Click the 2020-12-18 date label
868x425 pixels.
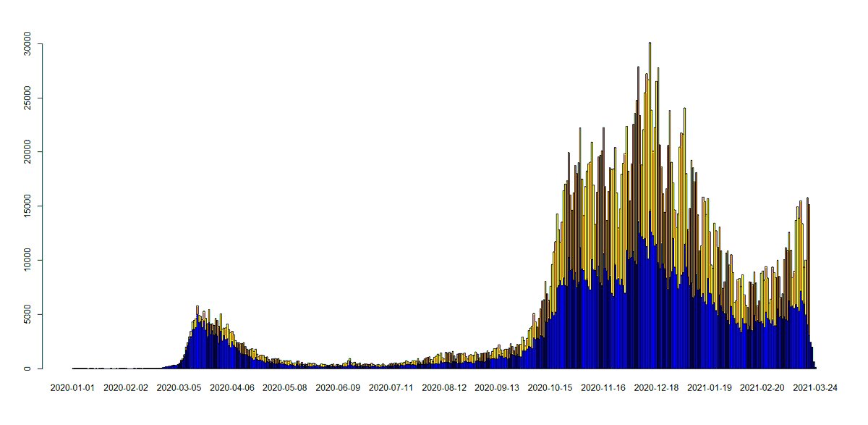point(657,388)
